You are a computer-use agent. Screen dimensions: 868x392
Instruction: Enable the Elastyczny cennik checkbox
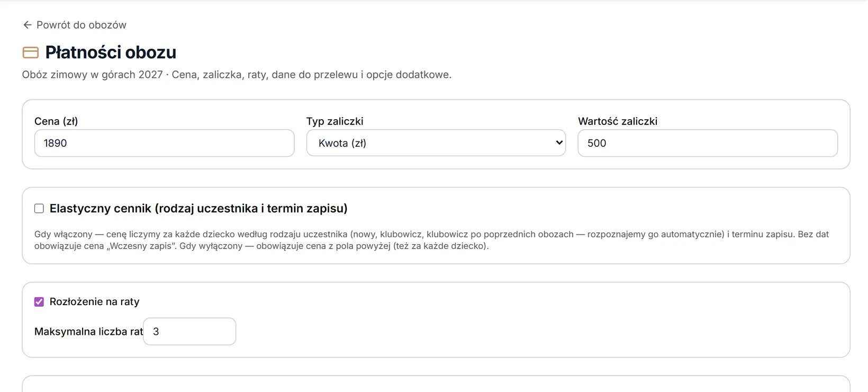click(39, 209)
